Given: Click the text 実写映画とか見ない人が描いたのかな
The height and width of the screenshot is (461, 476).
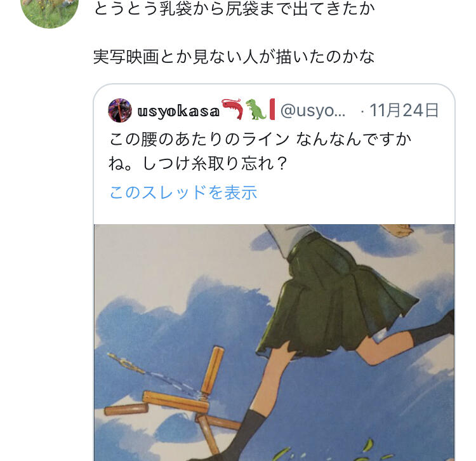Looking at the screenshot, I should (234, 57).
